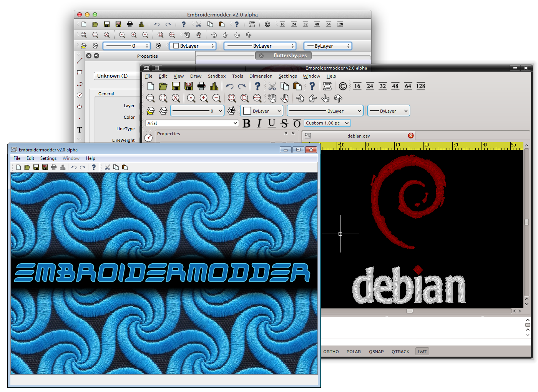
Task: Click the Zoom In magnifier icon
Action: point(204,98)
